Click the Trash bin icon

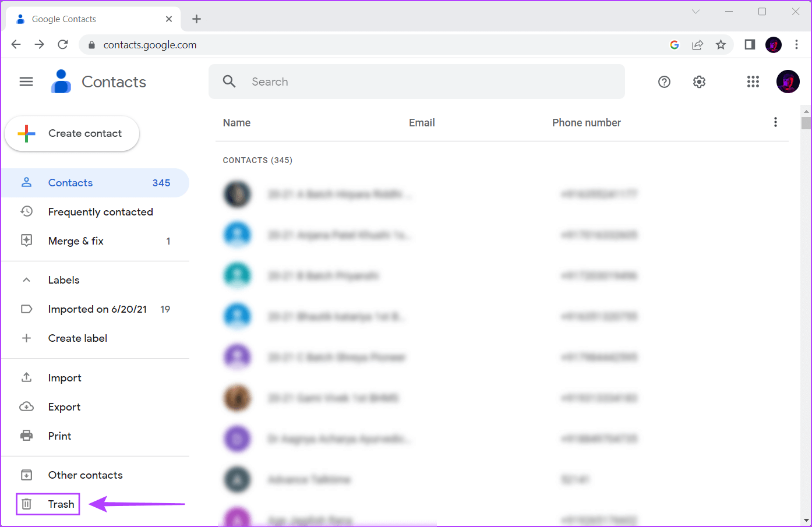(26, 504)
